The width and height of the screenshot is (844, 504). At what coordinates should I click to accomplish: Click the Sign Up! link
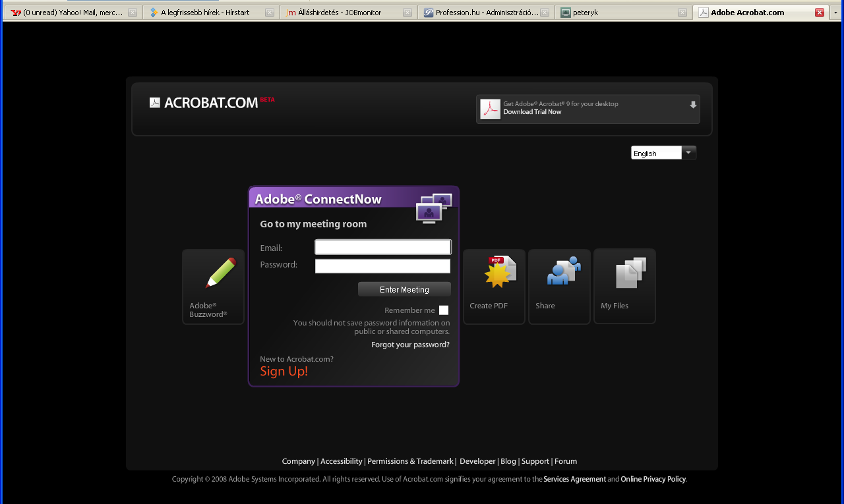pyautogui.click(x=284, y=372)
